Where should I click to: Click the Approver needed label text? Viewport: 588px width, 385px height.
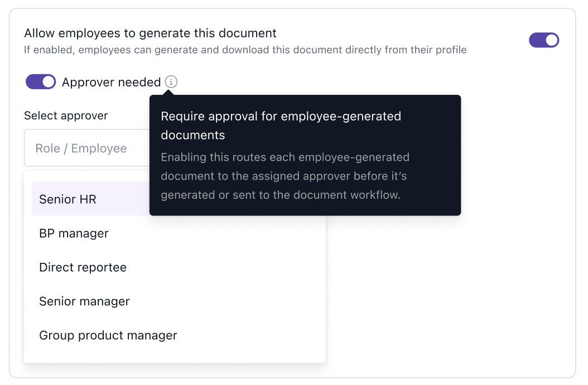pos(111,83)
